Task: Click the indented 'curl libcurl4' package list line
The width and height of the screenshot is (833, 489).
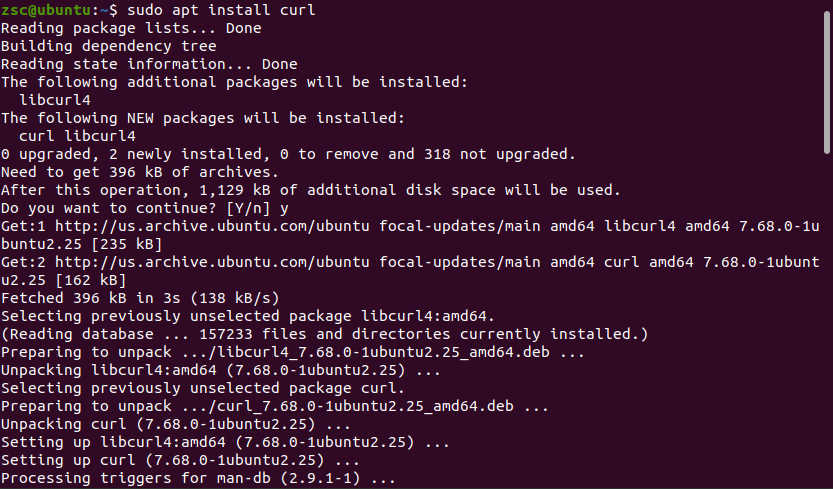Action: pos(77,136)
